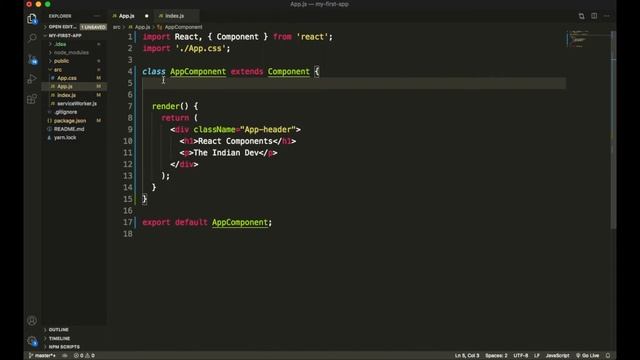Open the Source Control view icon
Image resolution: width=640 pixels, height=360 pixels.
coord(32,60)
